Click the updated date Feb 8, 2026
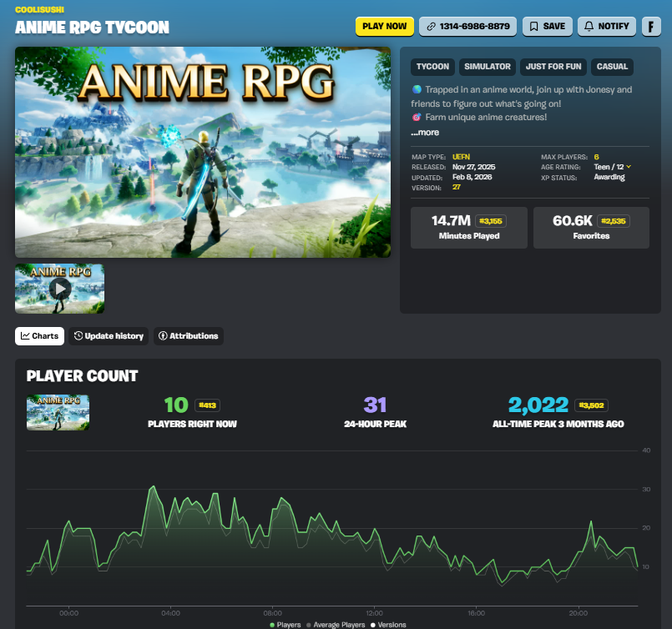This screenshot has height=629, width=672. click(x=472, y=177)
